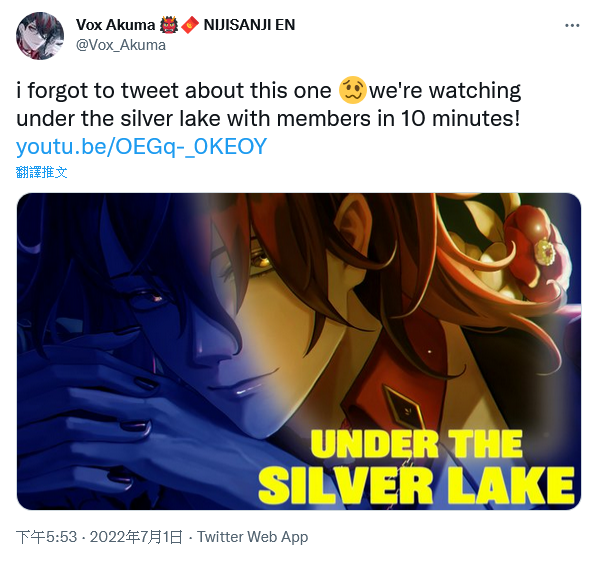Click the NIJISANJI EN text in name
The height and width of the screenshot is (563, 598).
249,25
